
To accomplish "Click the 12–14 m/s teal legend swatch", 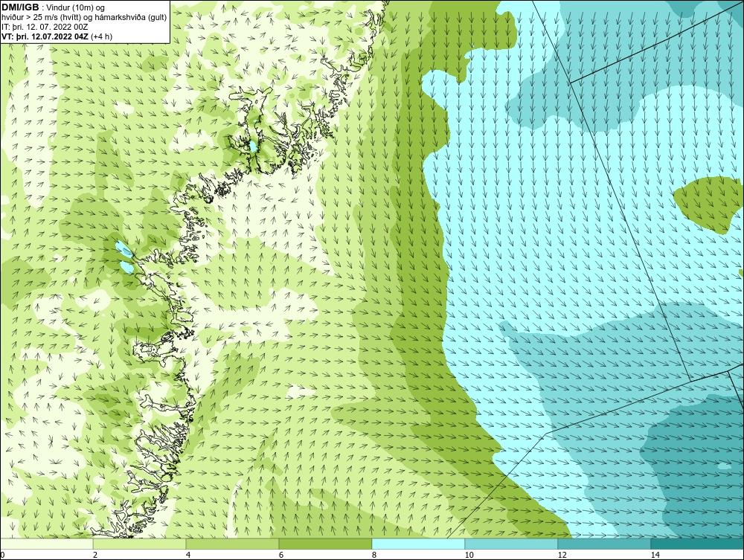I will [x=604, y=544].
